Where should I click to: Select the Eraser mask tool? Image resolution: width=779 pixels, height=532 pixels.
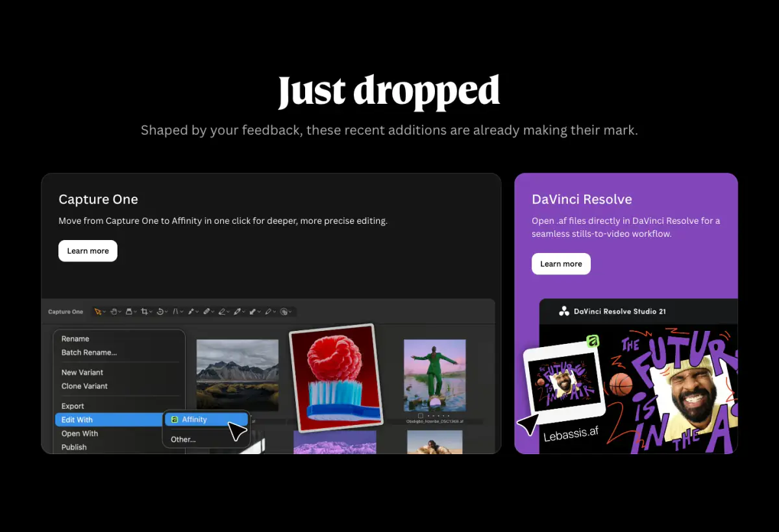click(x=221, y=312)
